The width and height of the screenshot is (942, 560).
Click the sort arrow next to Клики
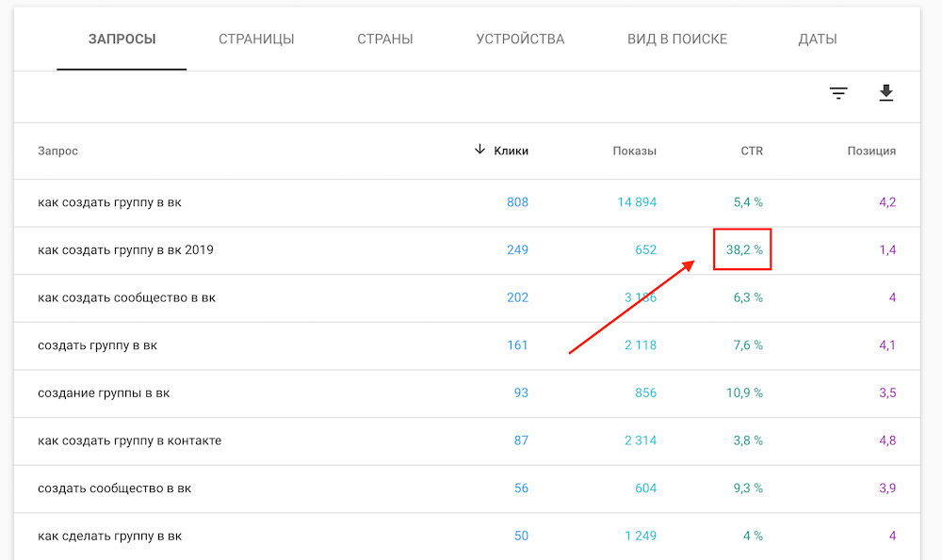480,150
